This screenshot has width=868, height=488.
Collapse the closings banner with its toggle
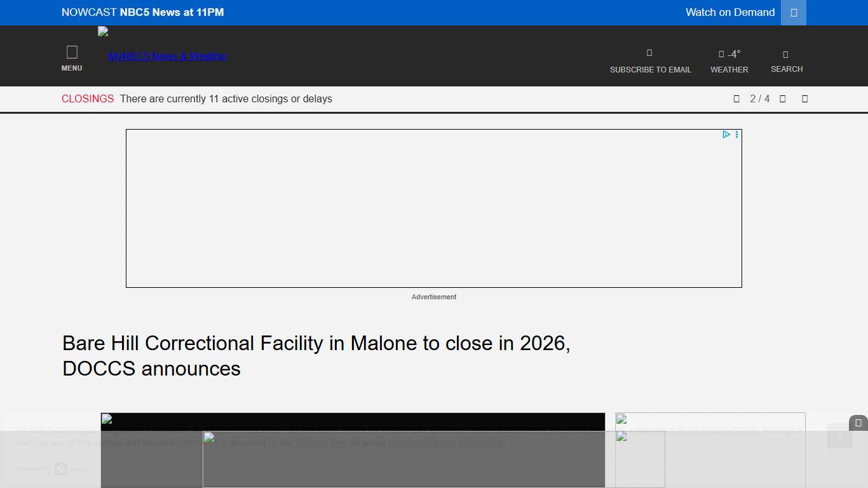click(x=804, y=98)
